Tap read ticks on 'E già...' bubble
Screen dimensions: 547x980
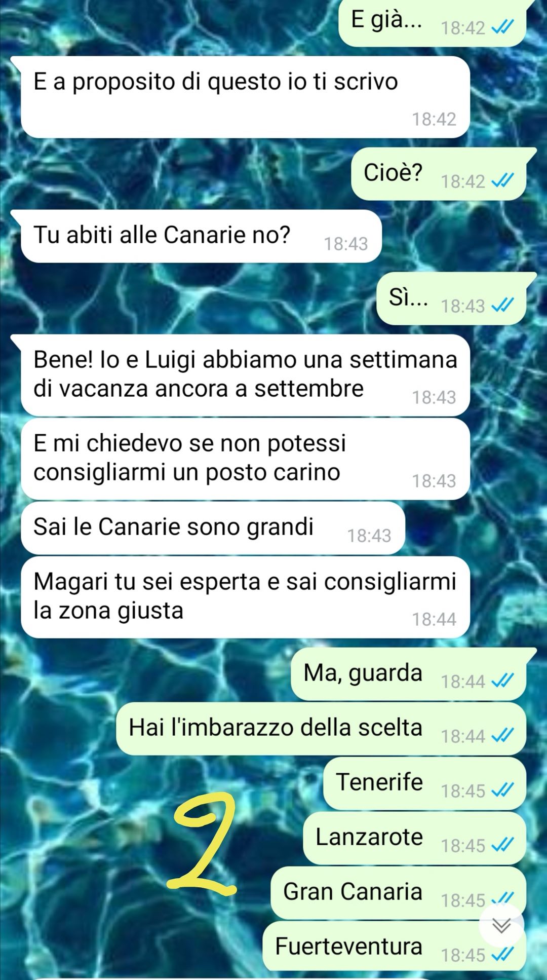[x=503, y=27]
